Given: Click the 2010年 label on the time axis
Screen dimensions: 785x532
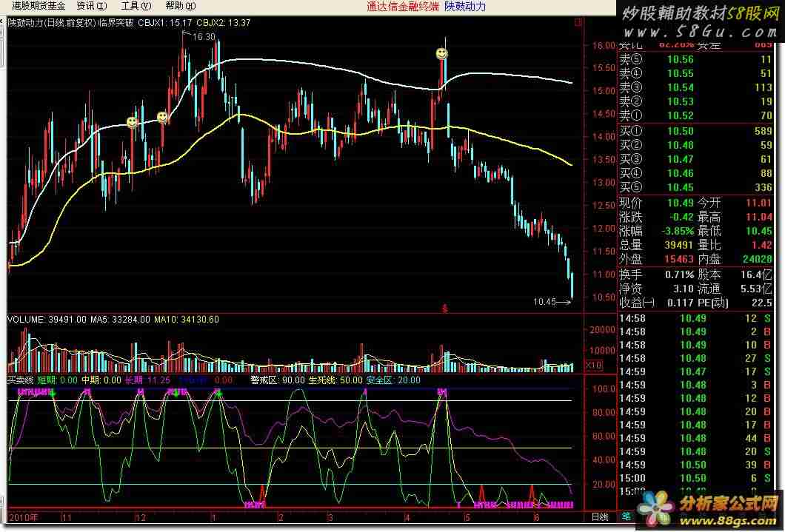Looking at the screenshot, I should pos(24,516).
